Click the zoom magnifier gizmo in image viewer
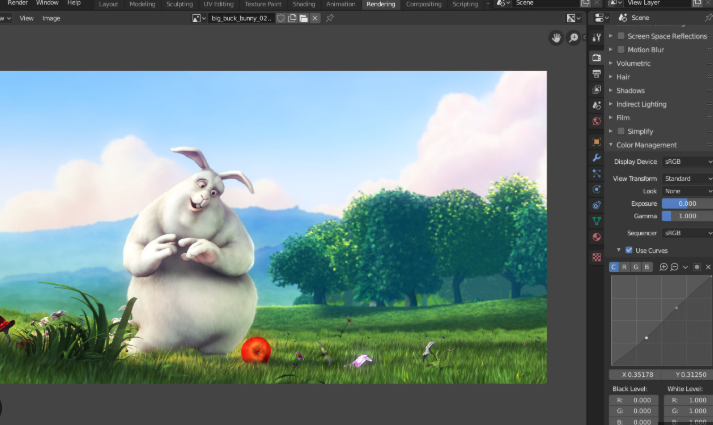The image size is (713, 425). click(574, 38)
